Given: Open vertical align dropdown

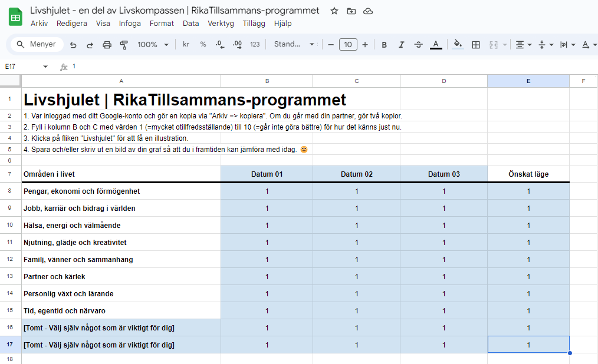Looking at the screenshot, I should pos(546,45).
